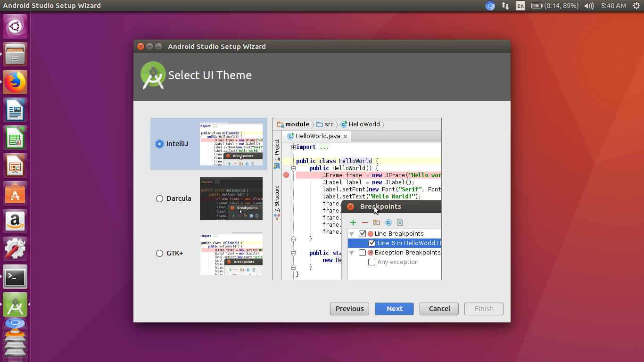Open System Settings from the launcher

(15, 249)
